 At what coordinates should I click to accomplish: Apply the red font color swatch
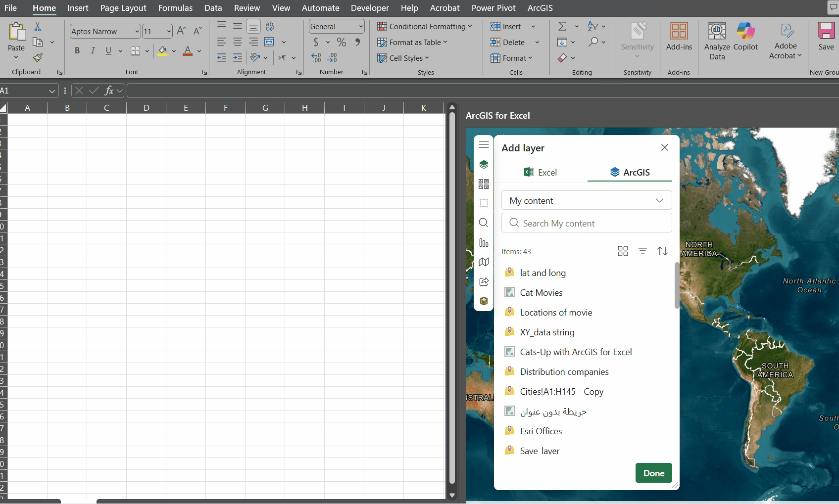(x=188, y=50)
